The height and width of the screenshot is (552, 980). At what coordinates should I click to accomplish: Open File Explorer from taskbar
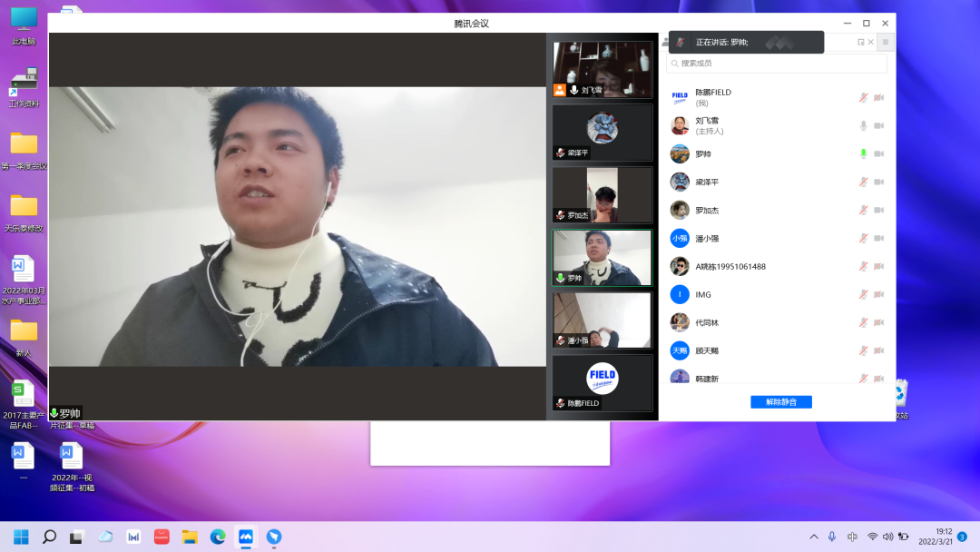(190, 537)
